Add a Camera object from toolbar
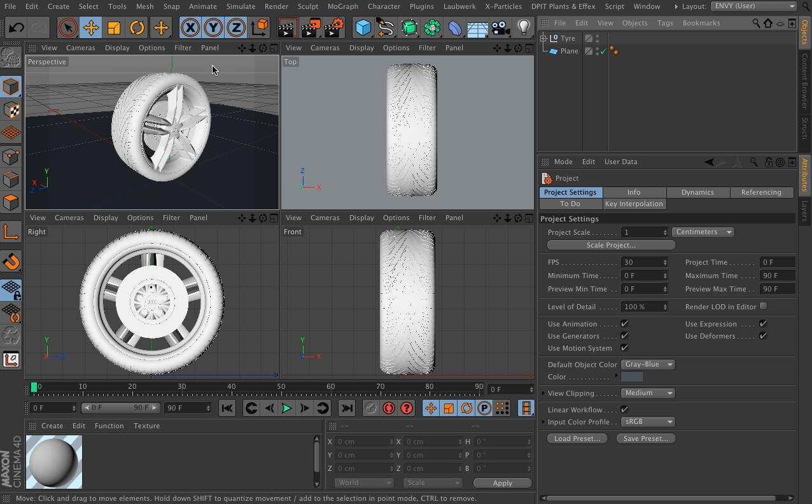 501,28
